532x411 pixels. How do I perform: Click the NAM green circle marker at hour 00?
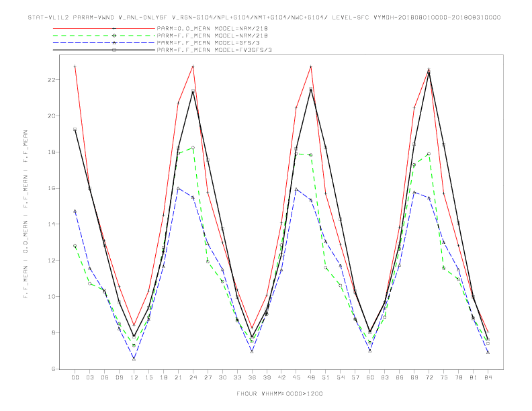coord(75,246)
